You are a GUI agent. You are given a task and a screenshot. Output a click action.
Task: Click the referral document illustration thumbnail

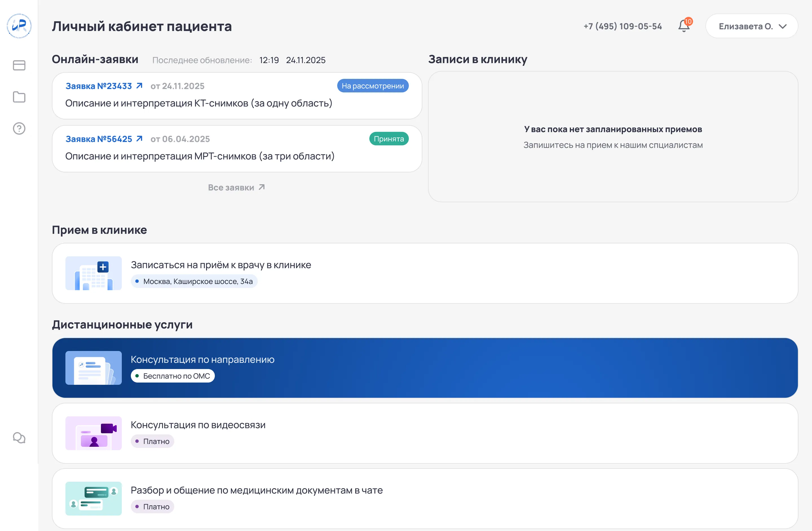[94, 368]
